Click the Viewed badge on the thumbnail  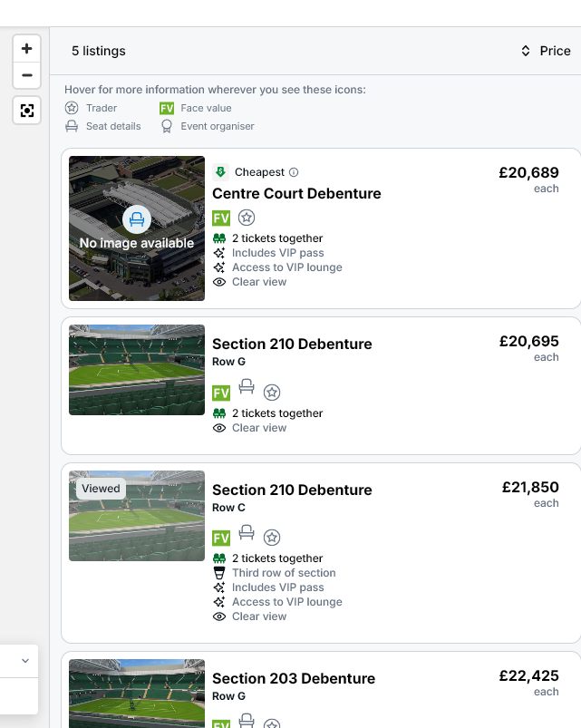(101, 489)
